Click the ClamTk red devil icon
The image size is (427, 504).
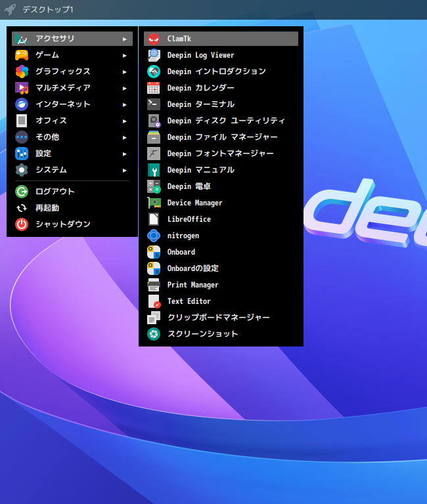[154, 39]
